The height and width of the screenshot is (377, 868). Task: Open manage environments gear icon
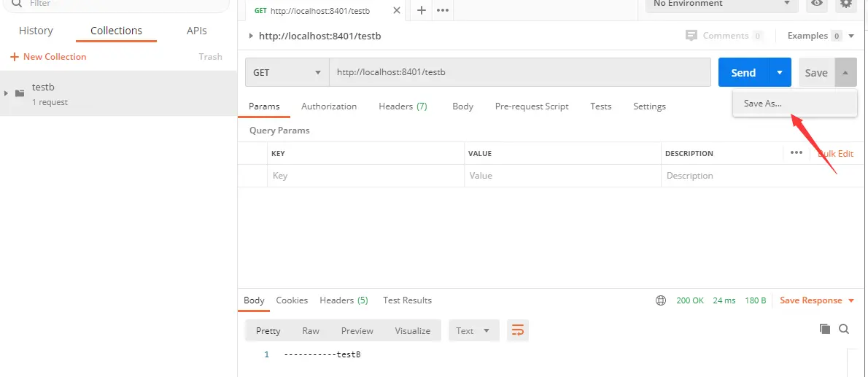point(845,4)
